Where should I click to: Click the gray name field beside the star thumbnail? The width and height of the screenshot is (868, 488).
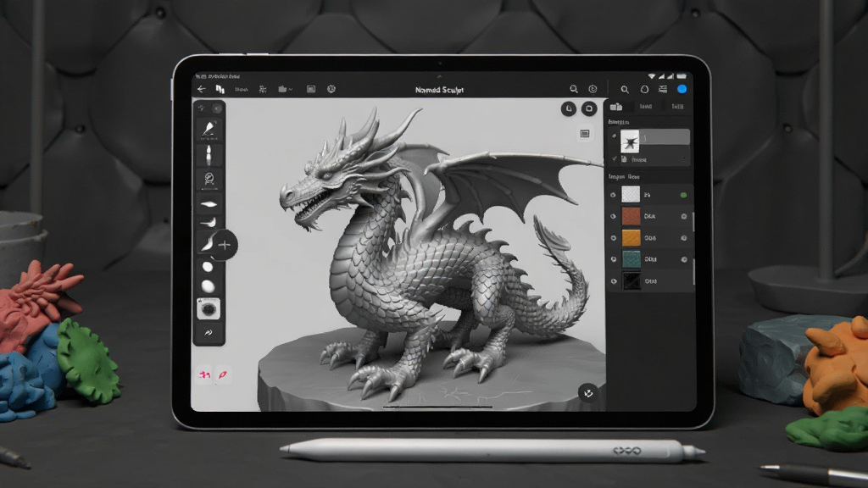pyautogui.click(x=665, y=137)
